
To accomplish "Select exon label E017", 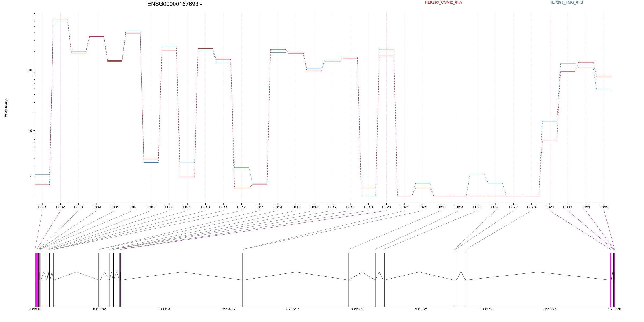I will (332, 207).
